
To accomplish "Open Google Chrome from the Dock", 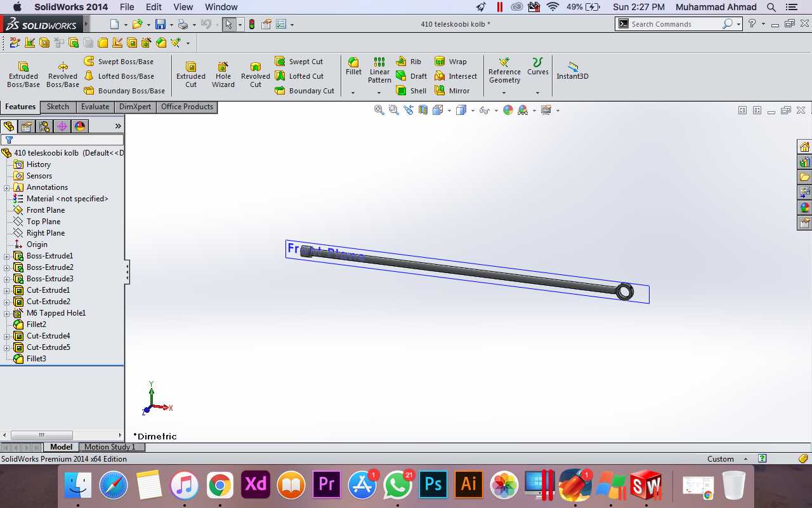I will [x=220, y=485].
